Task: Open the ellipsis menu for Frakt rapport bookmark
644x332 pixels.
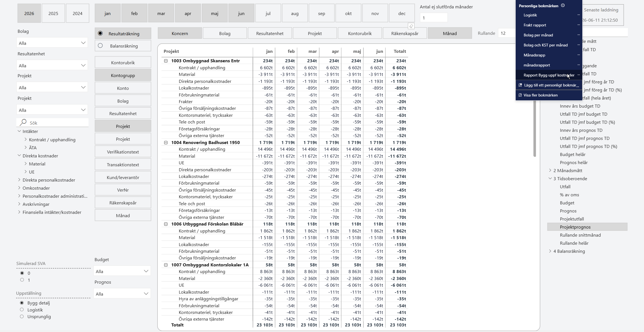Action: point(579,25)
